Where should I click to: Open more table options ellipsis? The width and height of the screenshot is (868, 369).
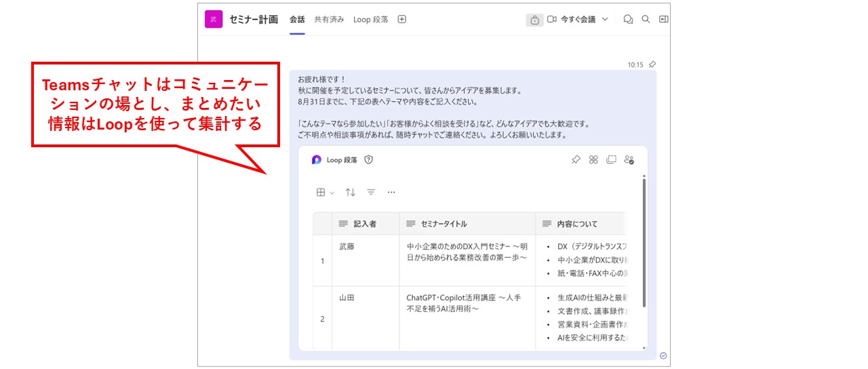coord(391,193)
